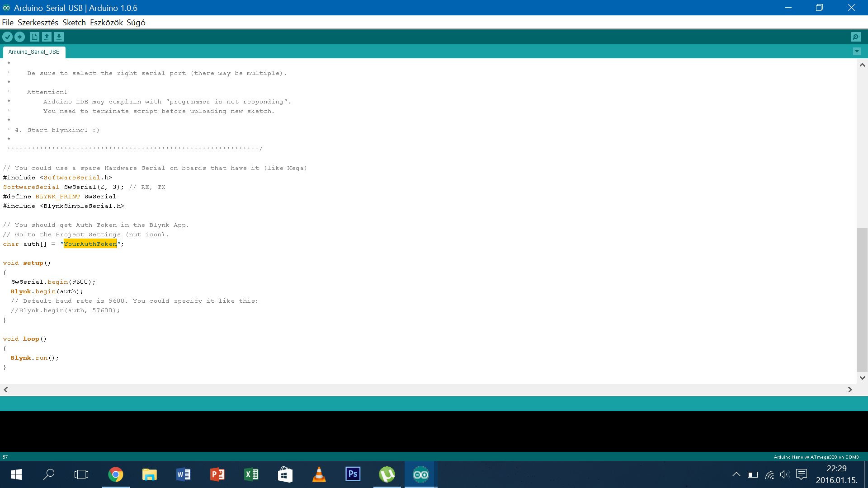Image resolution: width=868 pixels, height=488 pixels.
Task: Open the Eszközök menu
Action: click(107, 22)
